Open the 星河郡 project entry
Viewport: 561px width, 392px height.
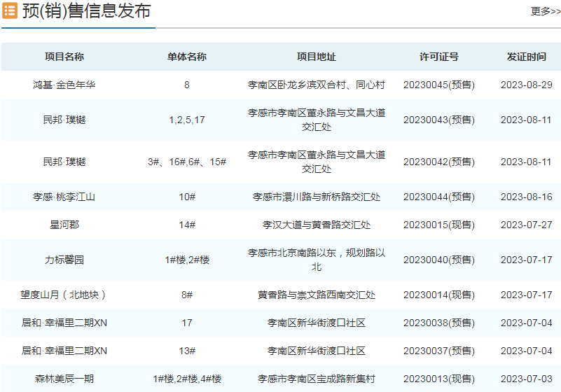(64, 225)
